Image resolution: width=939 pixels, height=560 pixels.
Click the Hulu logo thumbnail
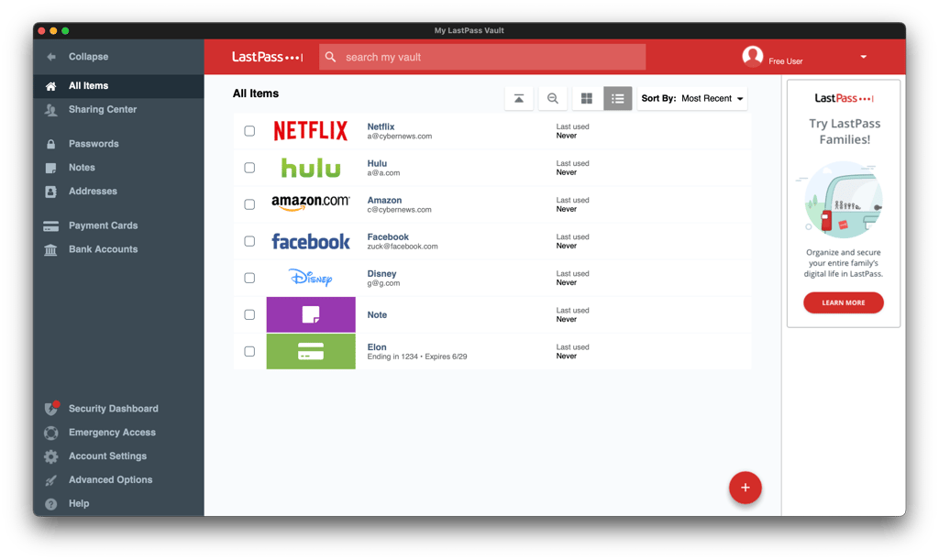coord(311,168)
